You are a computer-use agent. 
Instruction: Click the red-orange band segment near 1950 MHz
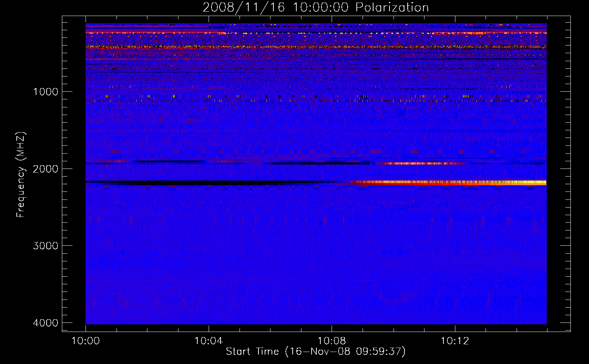point(420,163)
